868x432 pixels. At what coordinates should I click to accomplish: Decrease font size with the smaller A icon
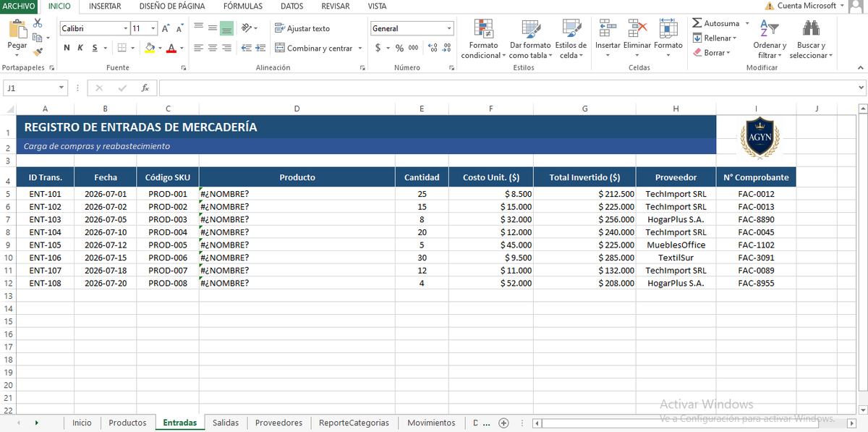179,28
